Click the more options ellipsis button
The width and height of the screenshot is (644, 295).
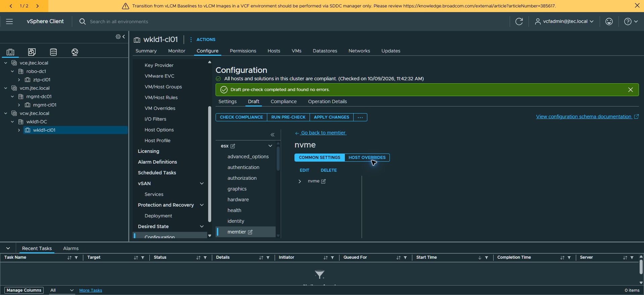pyautogui.click(x=360, y=117)
